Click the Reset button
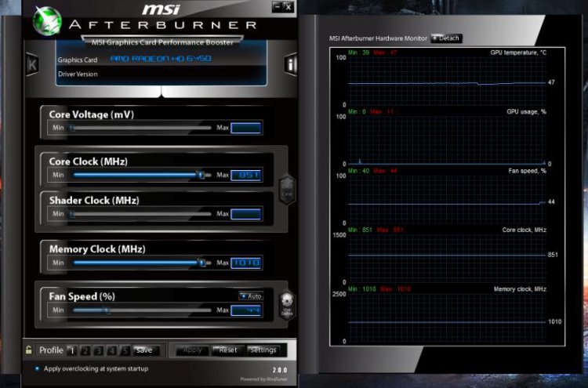 227,350
